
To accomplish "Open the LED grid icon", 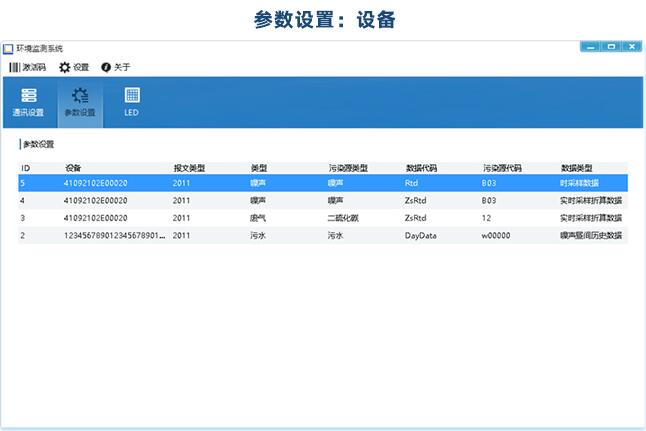I will 132,96.
